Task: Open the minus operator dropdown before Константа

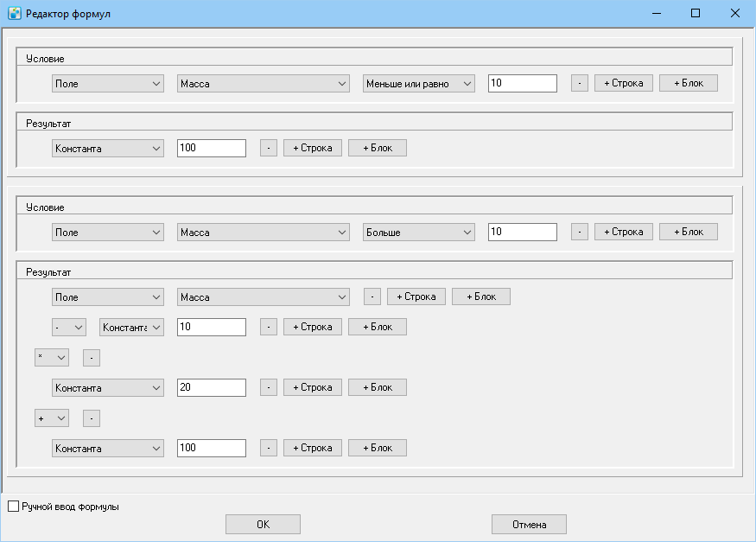Action: click(x=69, y=328)
